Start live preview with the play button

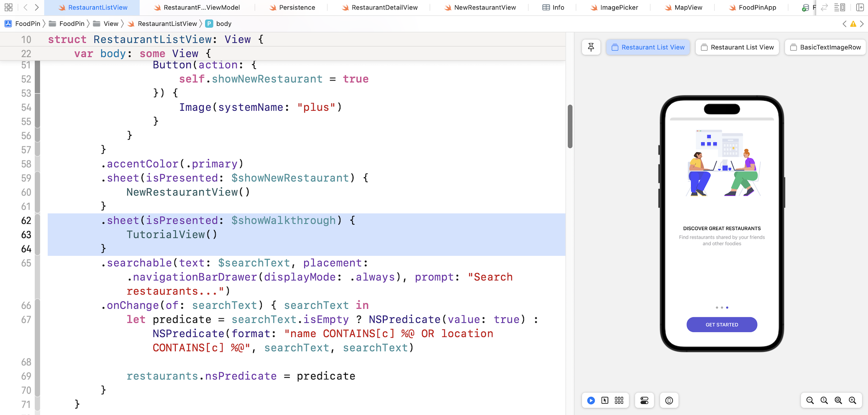coord(591,400)
